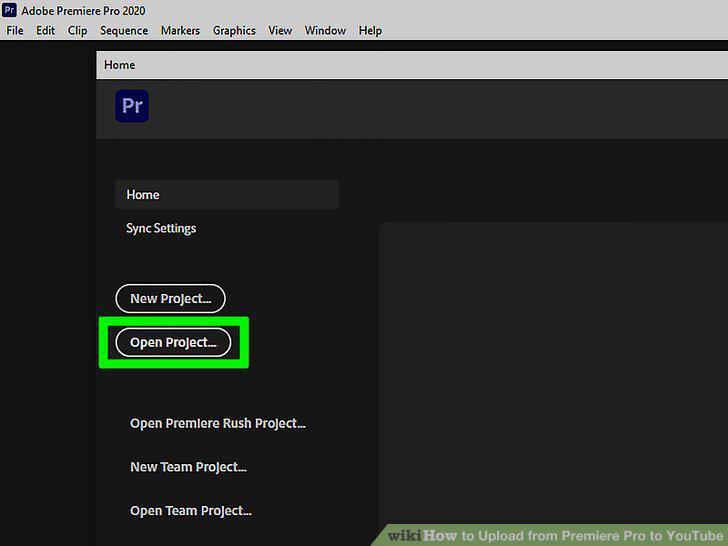
Task: Open the File menu
Action: (x=15, y=31)
